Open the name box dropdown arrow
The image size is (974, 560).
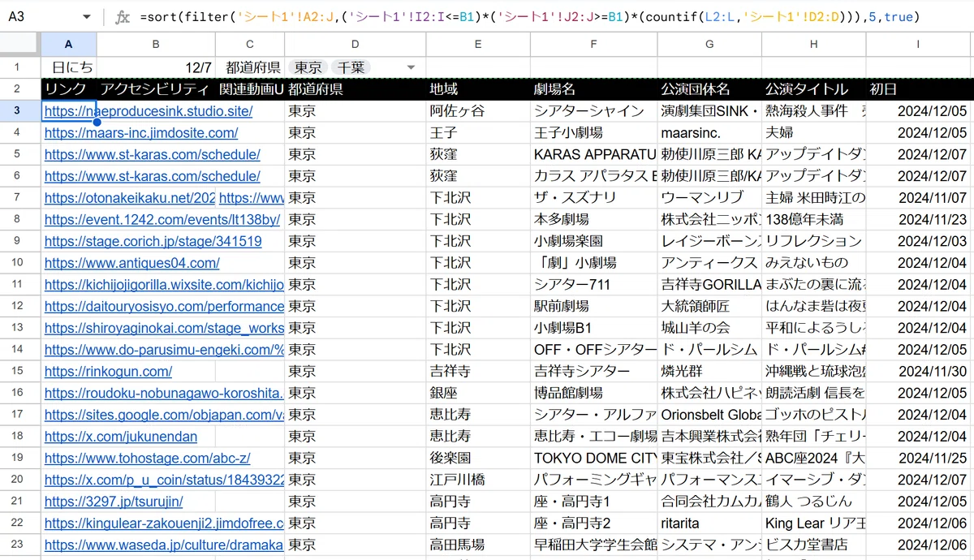click(87, 17)
